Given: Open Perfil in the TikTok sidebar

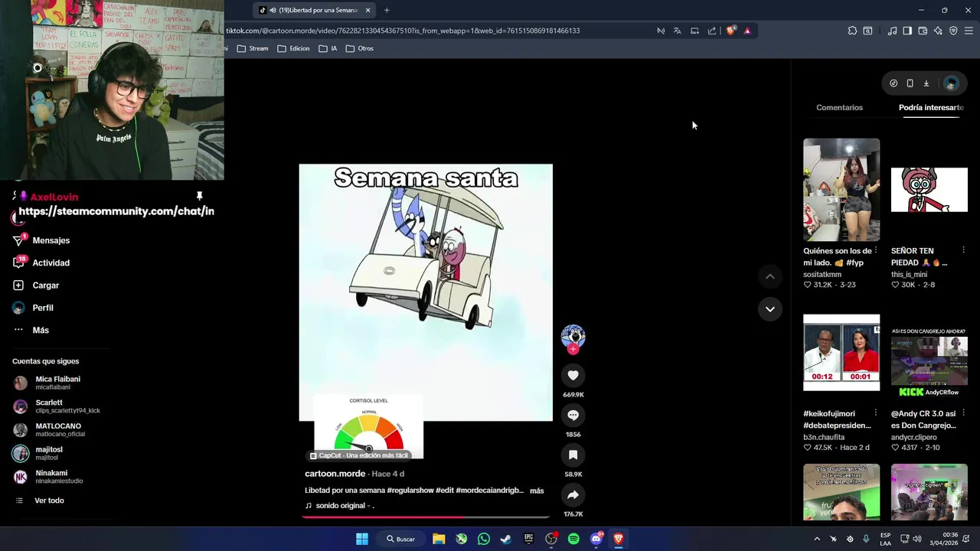Looking at the screenshot, I should pyautogui.click(x=43, y=308).
